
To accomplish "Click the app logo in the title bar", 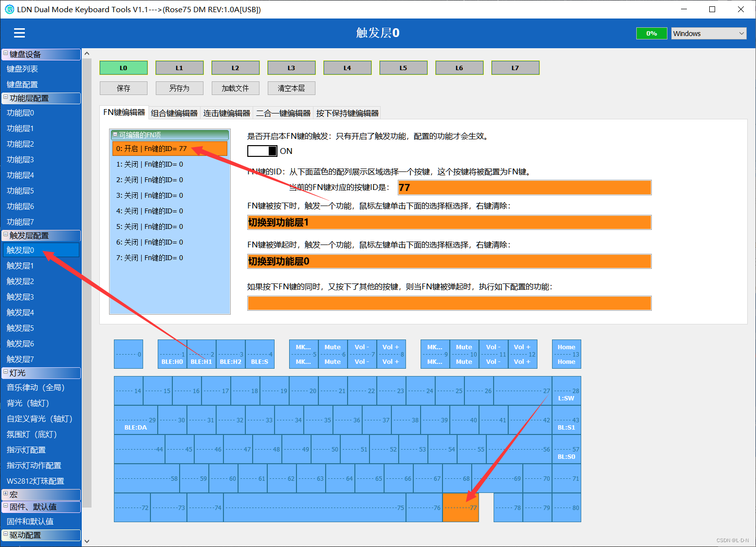I will click(9, 9).
